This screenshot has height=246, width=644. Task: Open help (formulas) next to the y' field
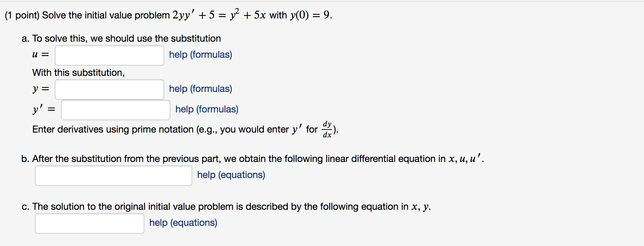point(206,109)
